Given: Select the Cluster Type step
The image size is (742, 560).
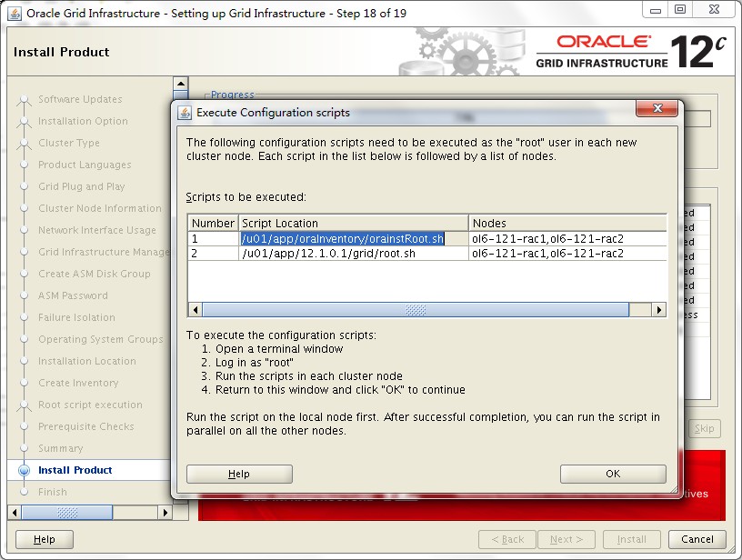Looking at the screenshot, I should point(69,143).
